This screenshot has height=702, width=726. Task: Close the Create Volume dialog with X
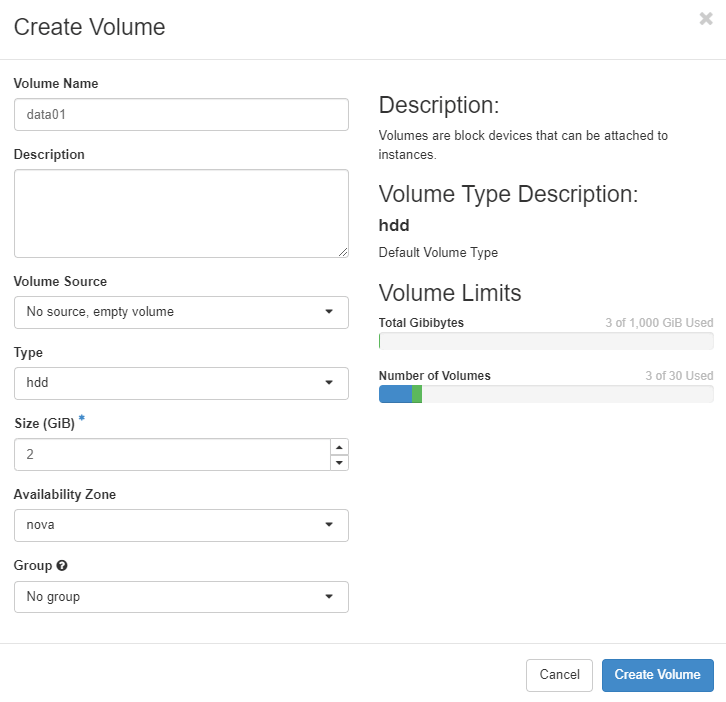tap(706, 19)
